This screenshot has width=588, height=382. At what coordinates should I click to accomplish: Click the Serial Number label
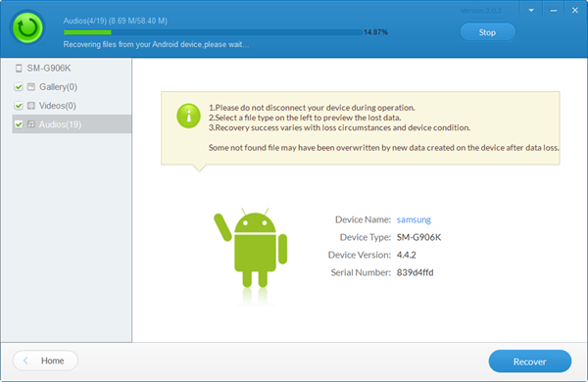pos(361,272)
